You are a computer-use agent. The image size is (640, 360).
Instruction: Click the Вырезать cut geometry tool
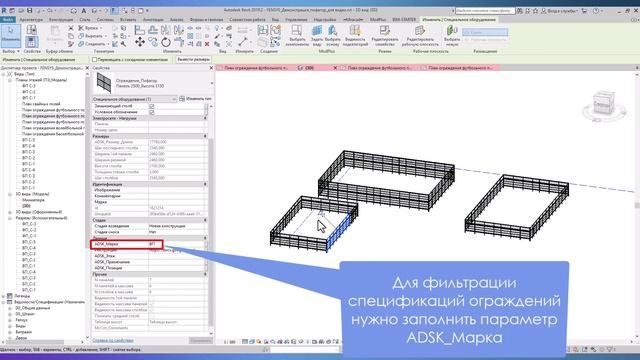coord(92,36)
